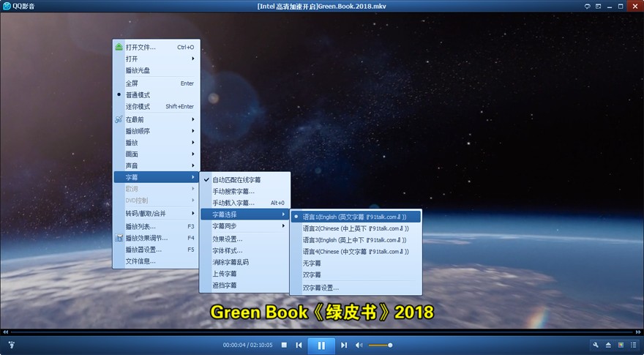
Task: Open the 字幕选择 submenu
Action: tap(244, 214)
